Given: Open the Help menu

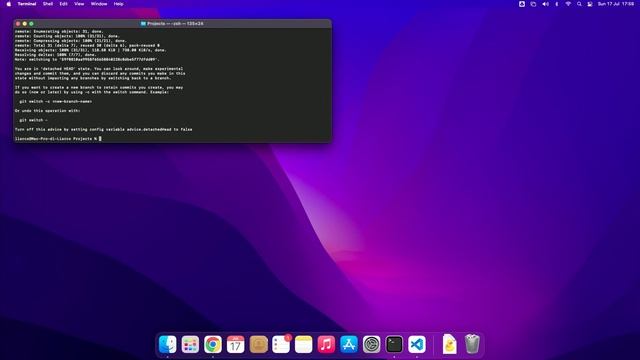Looking at the screenshot, I should pyautogui.click(x=118, y=4).
